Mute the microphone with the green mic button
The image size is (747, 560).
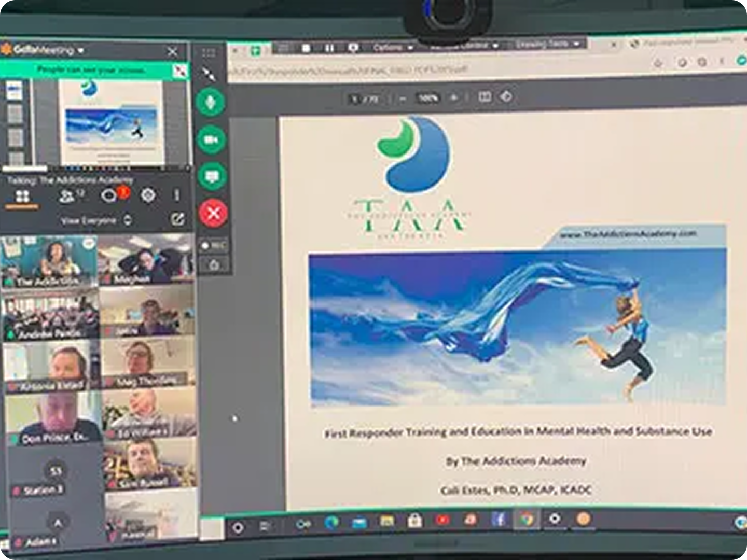click(211, 102)
